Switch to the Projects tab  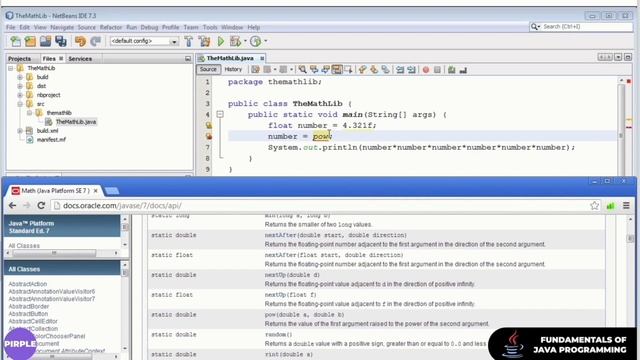click(x=20, y=59)
